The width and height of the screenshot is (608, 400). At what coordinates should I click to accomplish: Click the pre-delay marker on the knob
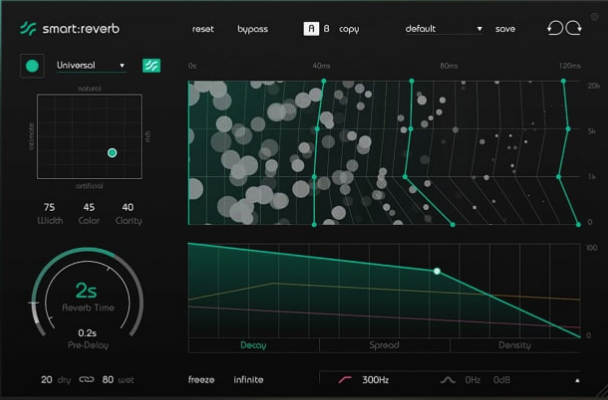click(x=34, y=303)
